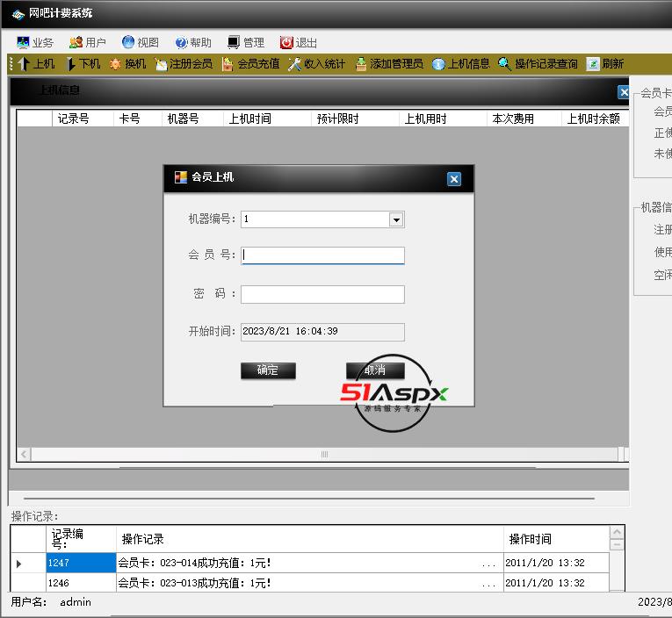Image resolution: width=672 pixels, height=618 pixels.
Task: Click the 上机信息 info icon
Action: tap(438, 64)
